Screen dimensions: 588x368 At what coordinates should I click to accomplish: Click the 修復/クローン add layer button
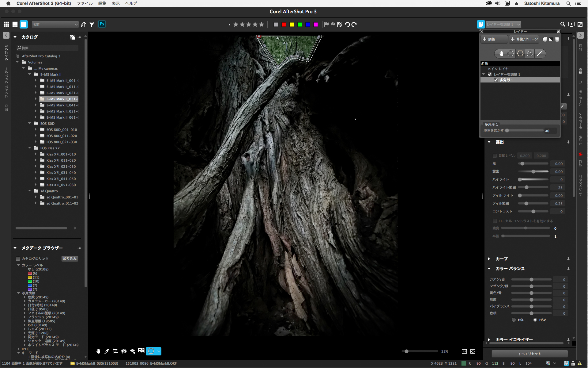click(524, 39)
